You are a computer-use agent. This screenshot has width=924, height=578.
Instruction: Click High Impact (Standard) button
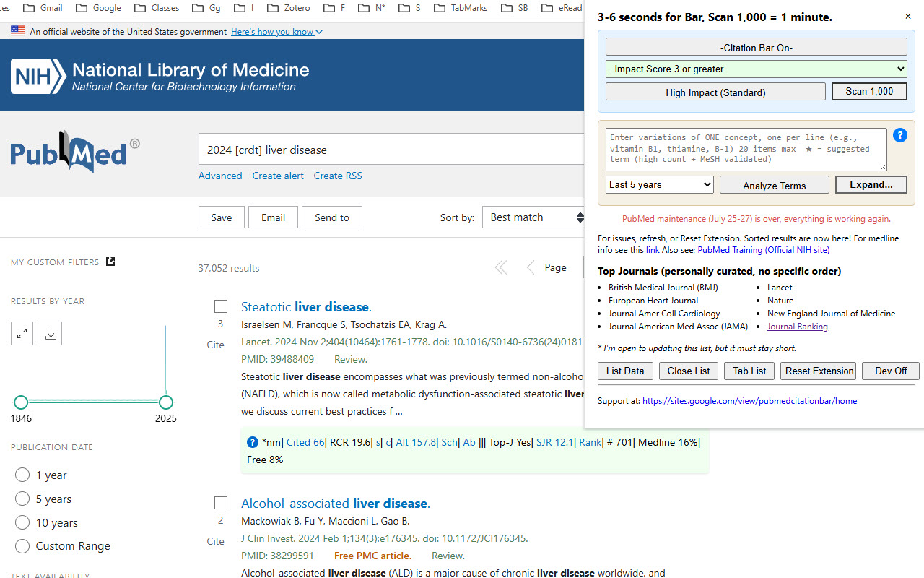coord(715,92)
